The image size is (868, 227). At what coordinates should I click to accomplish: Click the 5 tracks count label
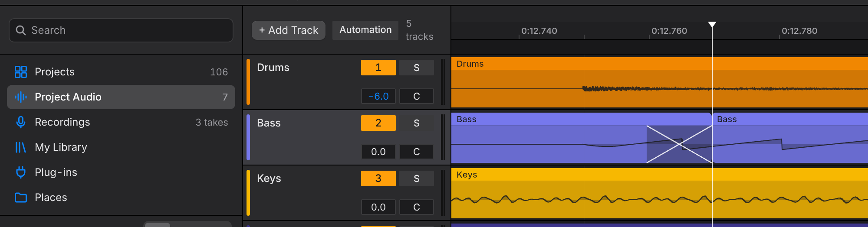tap(419, 30)
